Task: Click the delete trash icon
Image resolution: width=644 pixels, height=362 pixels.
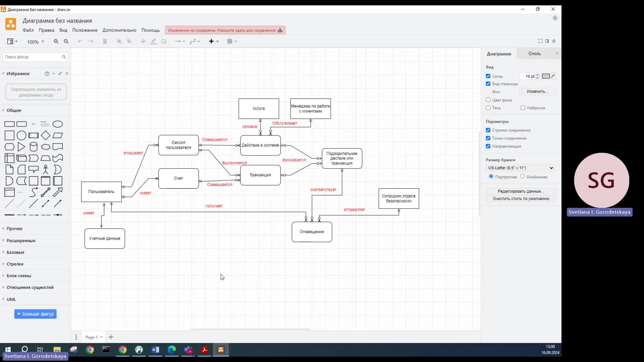Action: coord(105,42)
